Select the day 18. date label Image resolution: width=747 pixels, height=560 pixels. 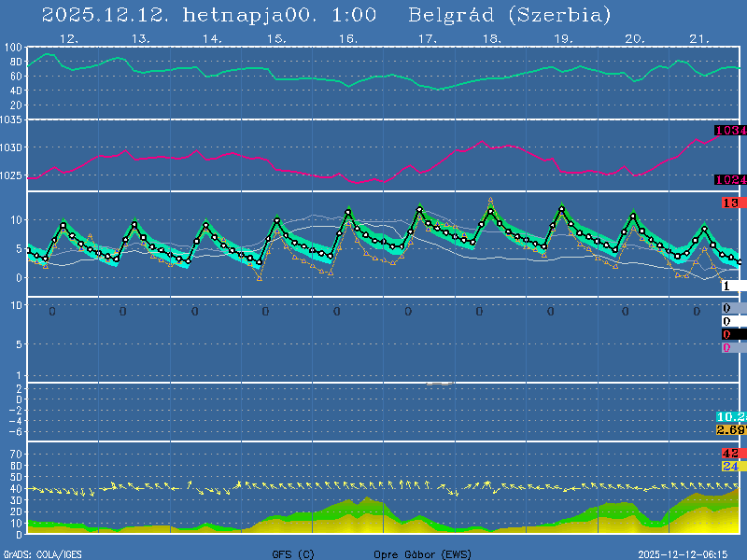491,39
